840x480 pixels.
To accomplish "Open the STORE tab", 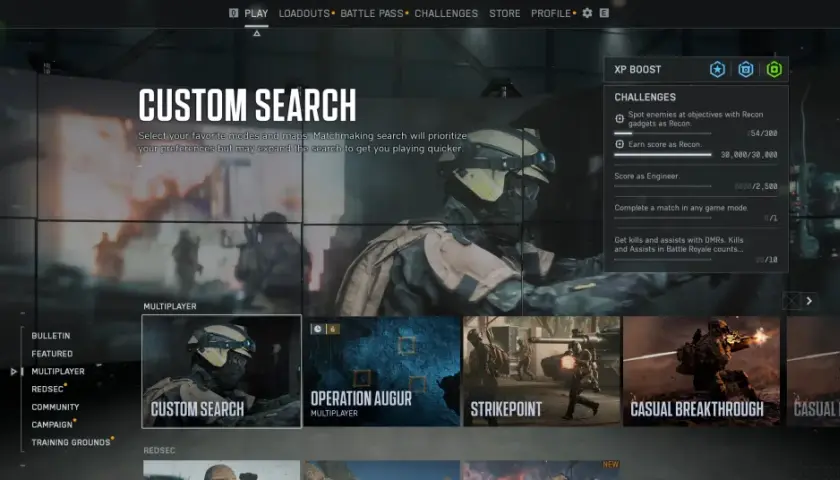I will [x=504, y=13].
